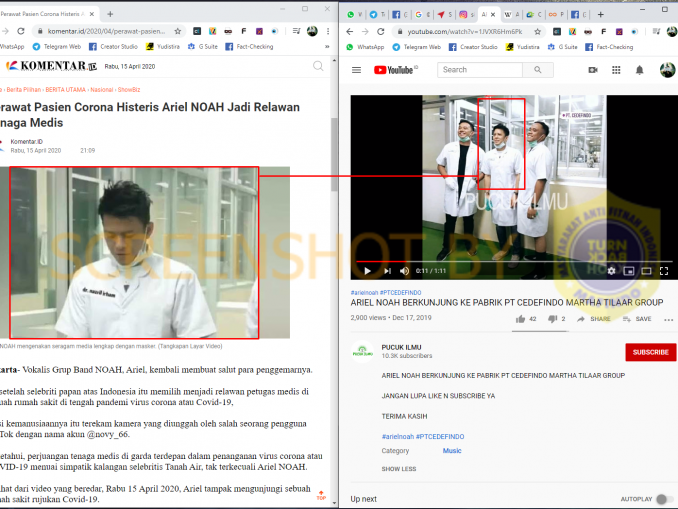The height and width of the screenshot is (509, 678).
Task: Share the YouTube video
Action: pyautogui.click(x=594, y=319)
